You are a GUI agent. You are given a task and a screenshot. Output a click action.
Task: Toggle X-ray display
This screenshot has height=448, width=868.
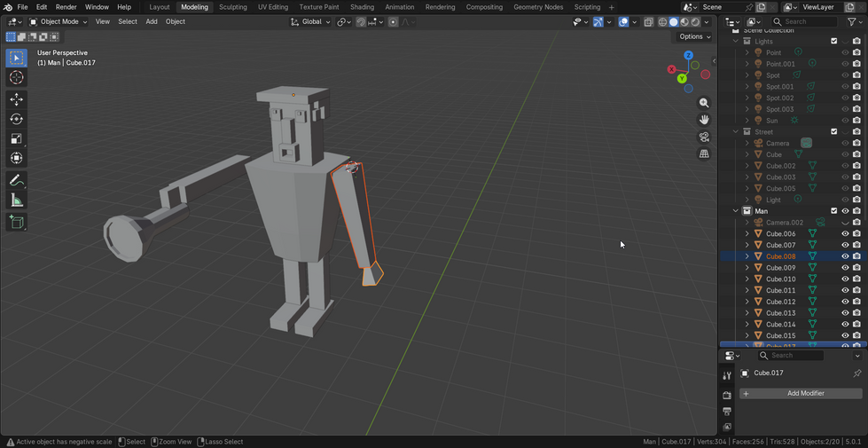pyautogui.click(x=648, y=21)
